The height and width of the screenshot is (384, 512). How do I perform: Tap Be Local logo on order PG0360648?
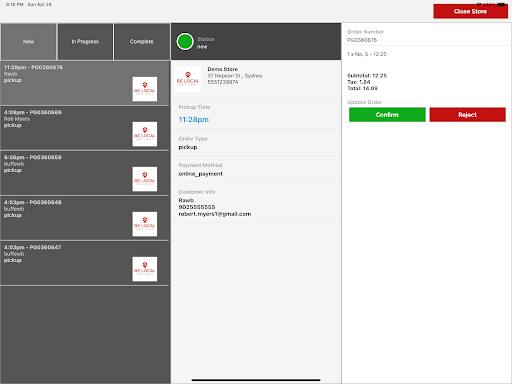145,224
